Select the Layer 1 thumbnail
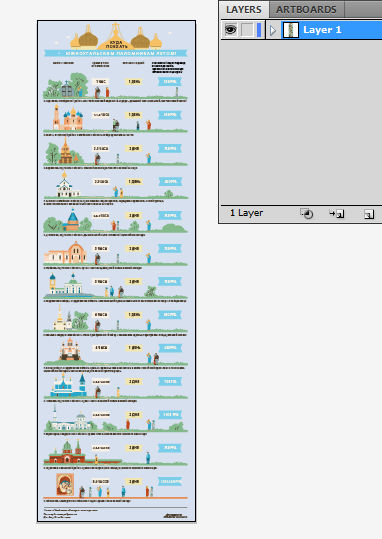Viewport: 382px width, 539px height. click(291, 30)
